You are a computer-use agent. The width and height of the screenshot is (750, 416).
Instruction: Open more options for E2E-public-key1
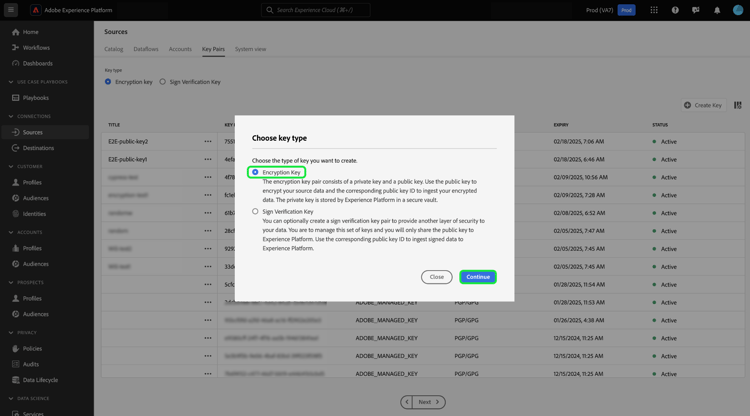[x=208, y=159]
